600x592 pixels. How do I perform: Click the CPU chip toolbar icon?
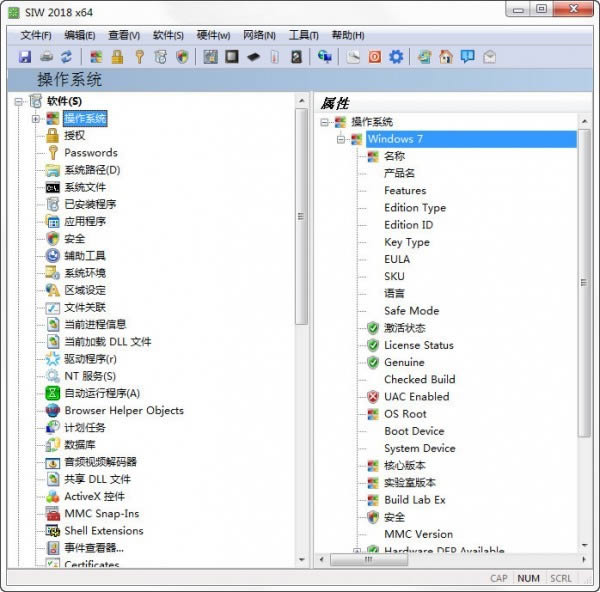tap(232, 57)
